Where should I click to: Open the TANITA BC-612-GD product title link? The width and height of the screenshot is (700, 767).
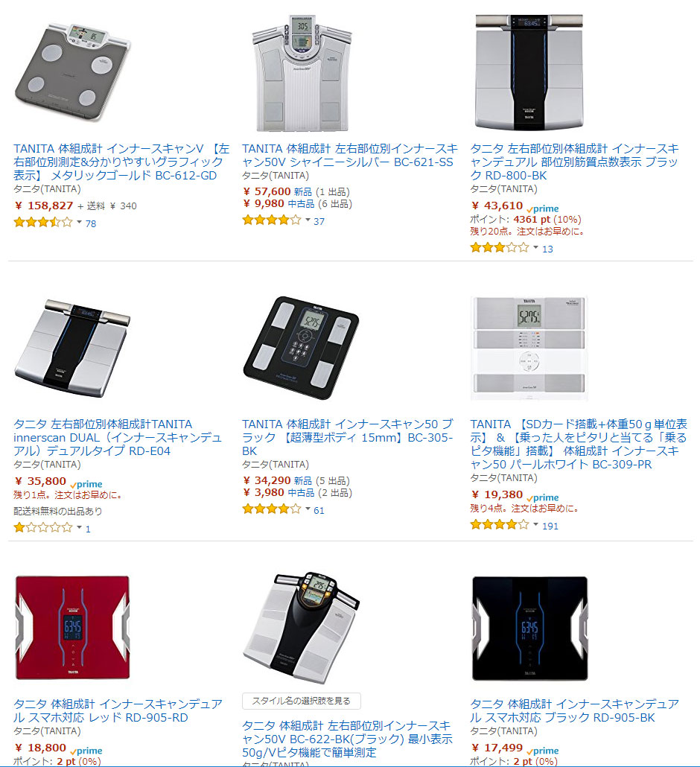[121, 162]
